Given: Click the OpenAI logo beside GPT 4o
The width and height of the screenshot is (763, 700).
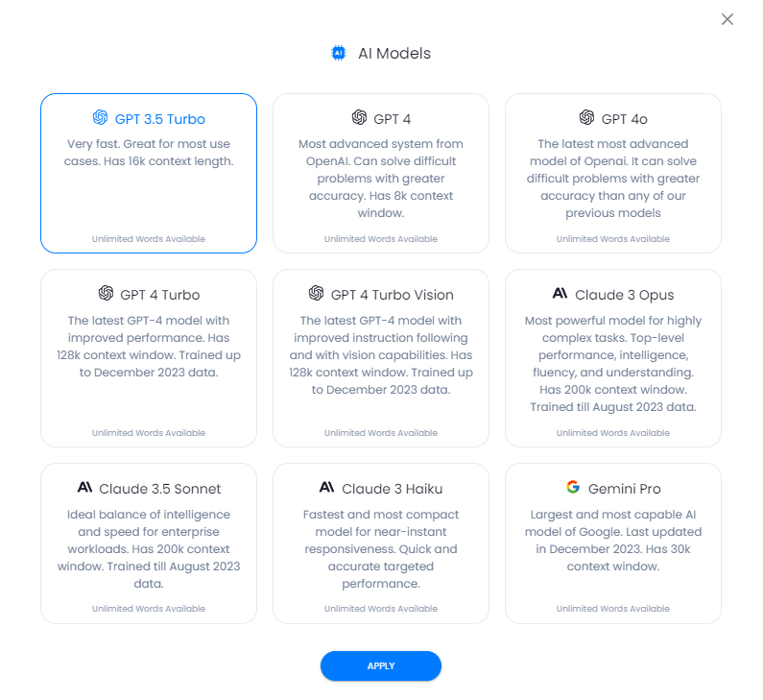Looking at the screenshot, I should pos(586,117).
